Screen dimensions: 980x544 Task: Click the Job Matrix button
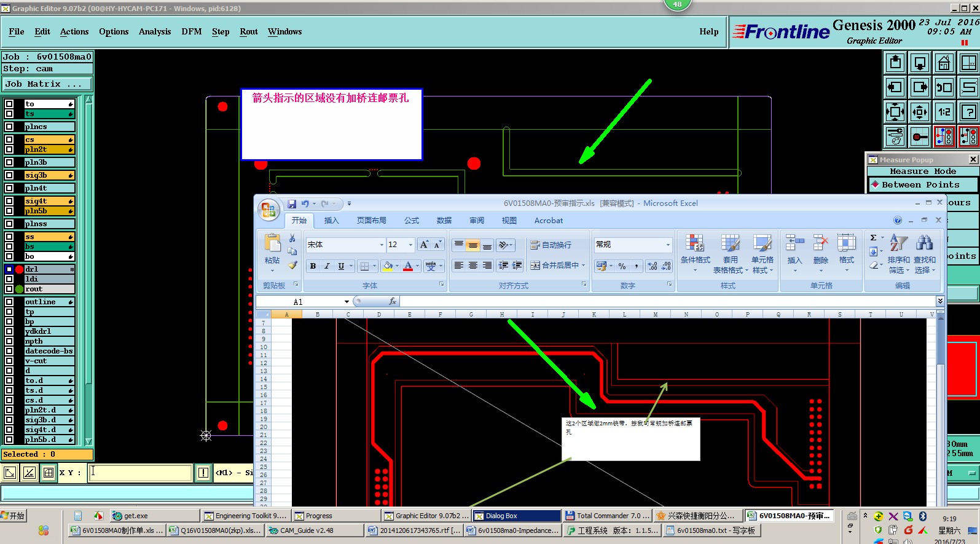(47, 84)
